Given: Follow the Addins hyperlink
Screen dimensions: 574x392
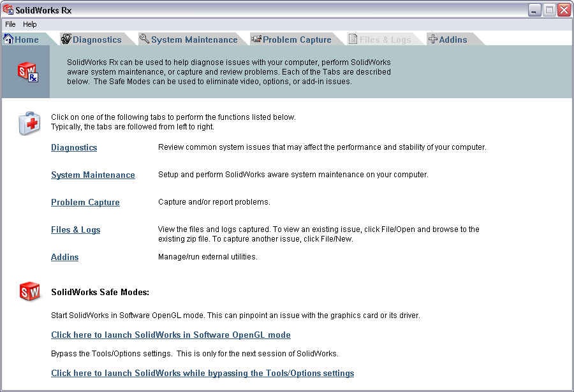Looking at the screenshot, I should [x=65, y=258].
